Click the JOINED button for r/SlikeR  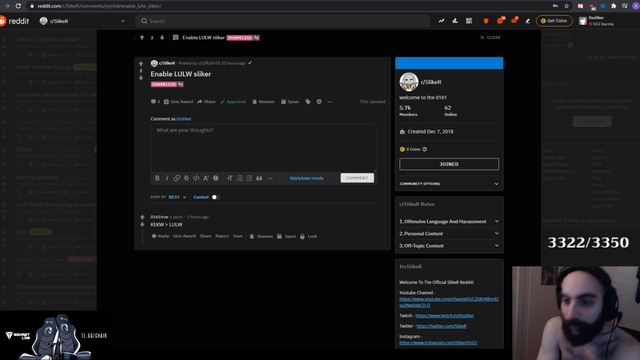point(449,164)
